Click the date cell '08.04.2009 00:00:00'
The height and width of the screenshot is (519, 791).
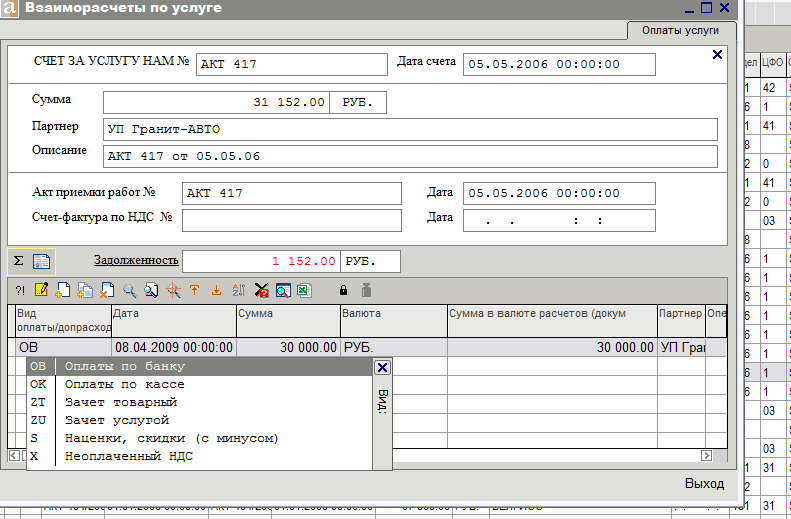pyautogui.click(x=174, y=348)
